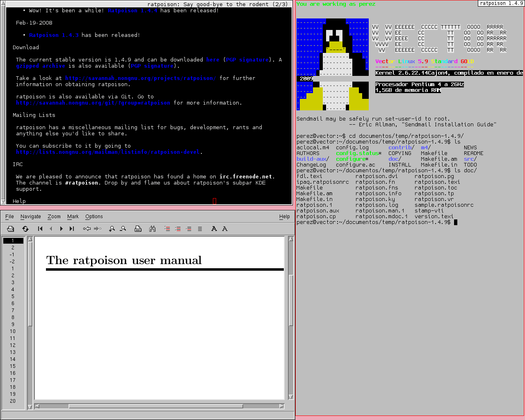Click the zoom in magnifier icon

(112, 229)
